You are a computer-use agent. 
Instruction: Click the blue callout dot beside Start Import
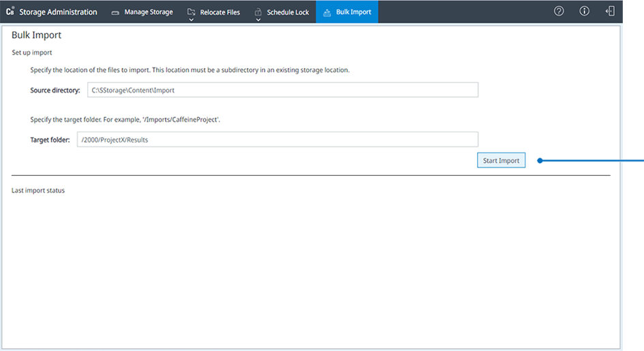(x=539, y=161)
